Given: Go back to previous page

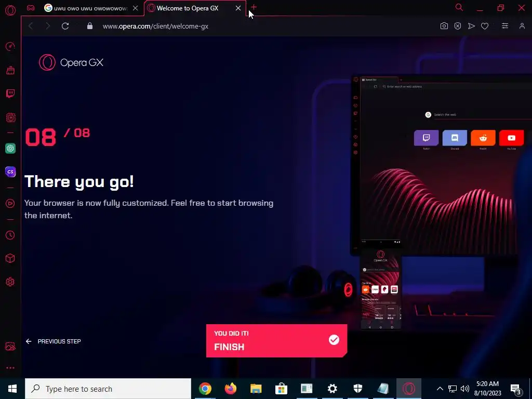Looking at the screenshot, I should [31, 26].
